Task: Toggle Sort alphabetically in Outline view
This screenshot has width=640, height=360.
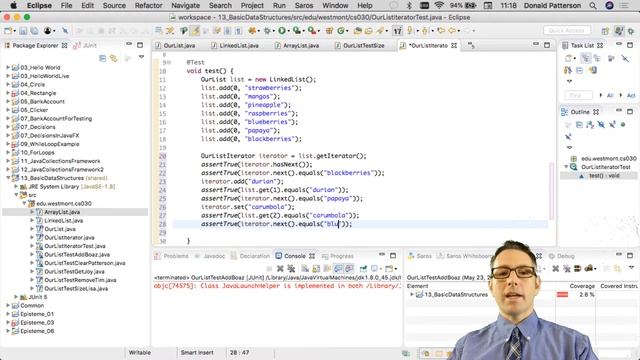Action: pos(590,124)
